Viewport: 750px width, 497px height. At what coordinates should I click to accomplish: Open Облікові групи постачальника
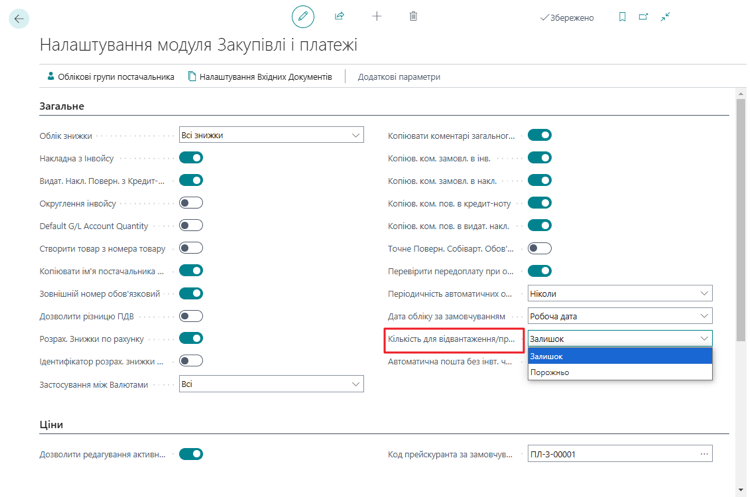(x=111, y=76)
